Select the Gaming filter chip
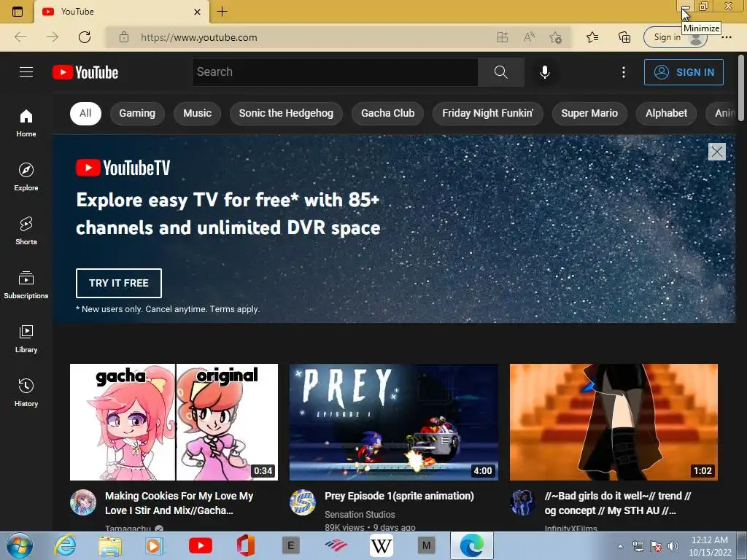Screen dimensions: 747x560 tap(137, 113)
